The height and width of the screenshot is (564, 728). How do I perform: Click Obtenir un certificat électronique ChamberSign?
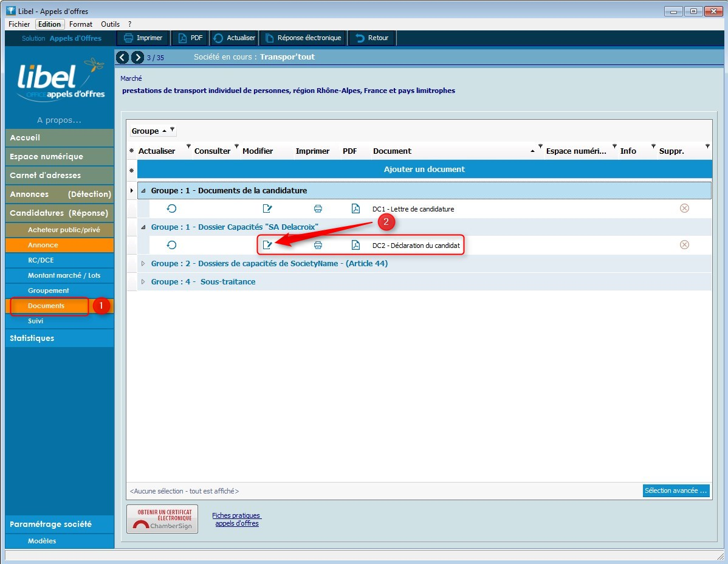click(x=162, y=519)
